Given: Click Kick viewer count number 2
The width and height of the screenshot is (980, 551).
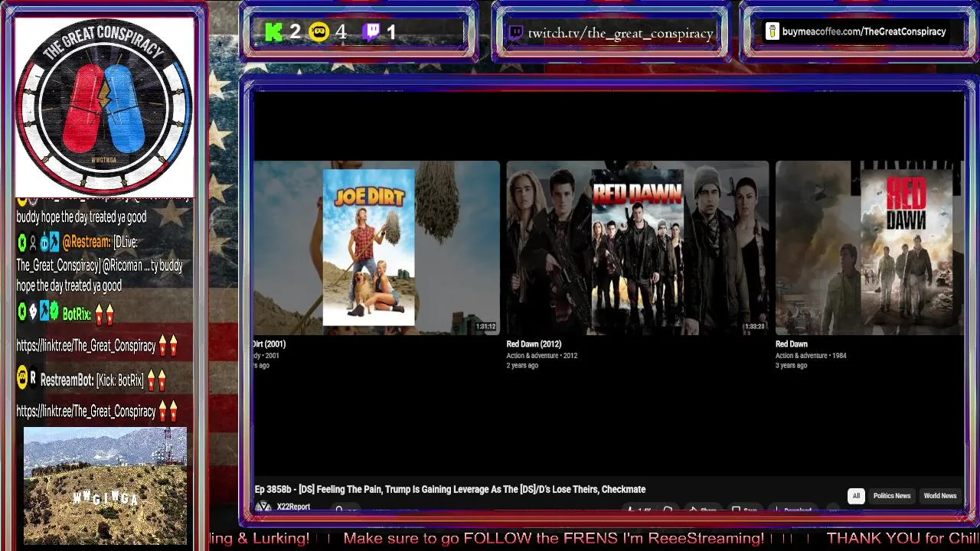Looking at the screenshot, I should [295, 32].
